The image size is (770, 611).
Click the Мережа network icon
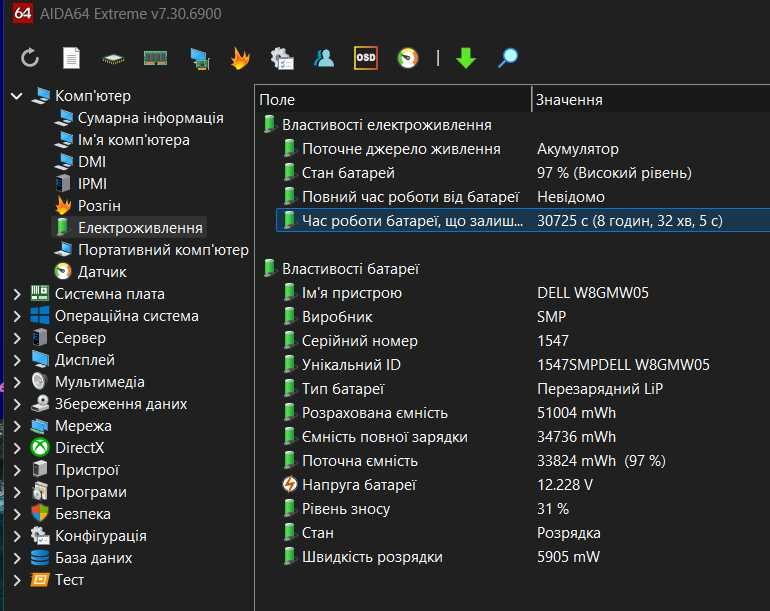click(x=40, y=426)
